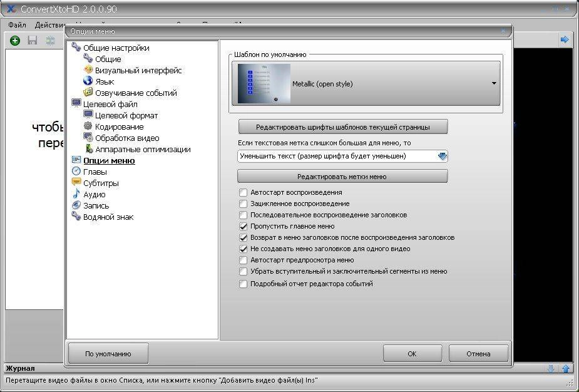Enable Подробный отчет редактора событий
This screenshot has width=579, height=392.
(x=243, y=284)
